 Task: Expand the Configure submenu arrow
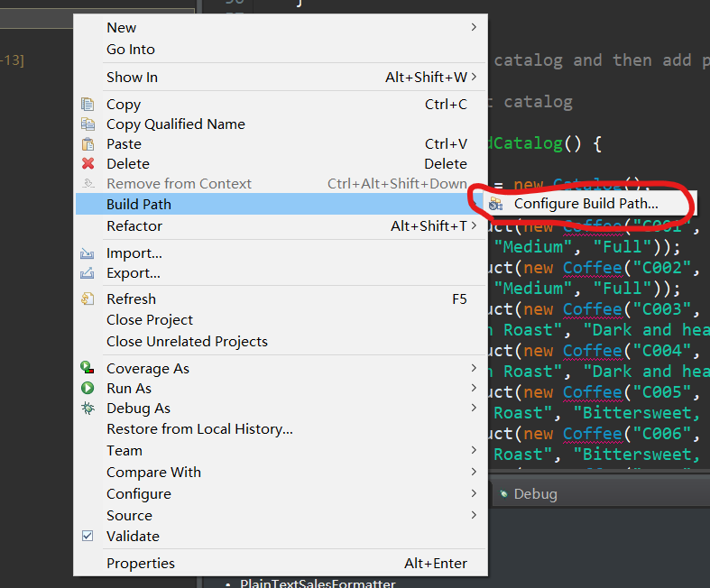point(474,493)
